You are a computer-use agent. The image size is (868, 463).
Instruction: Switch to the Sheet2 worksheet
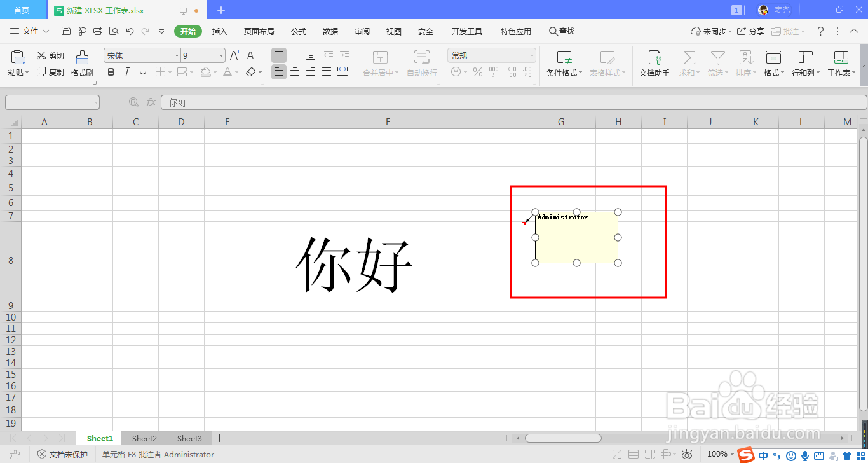[x=144, y=438]
